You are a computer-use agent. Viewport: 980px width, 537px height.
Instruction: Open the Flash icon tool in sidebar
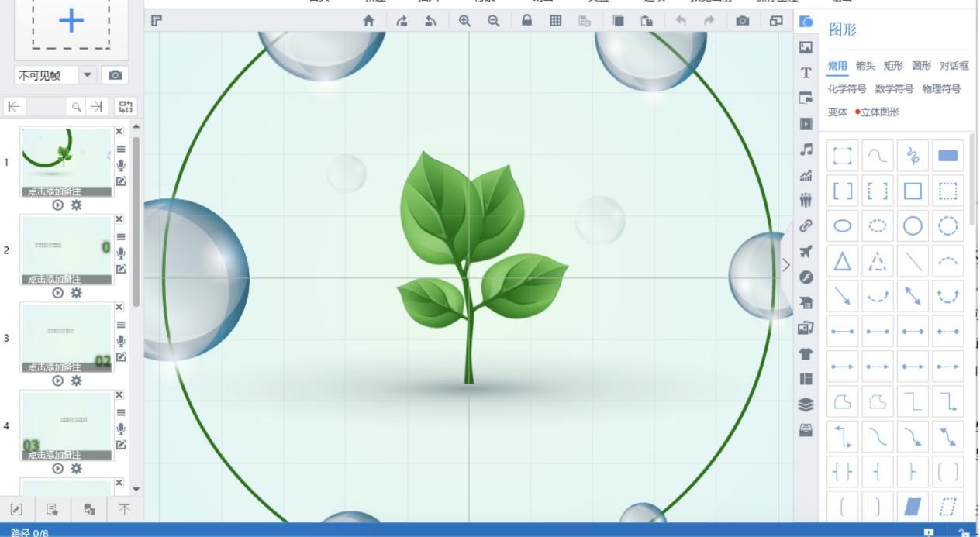coord(806,277)
